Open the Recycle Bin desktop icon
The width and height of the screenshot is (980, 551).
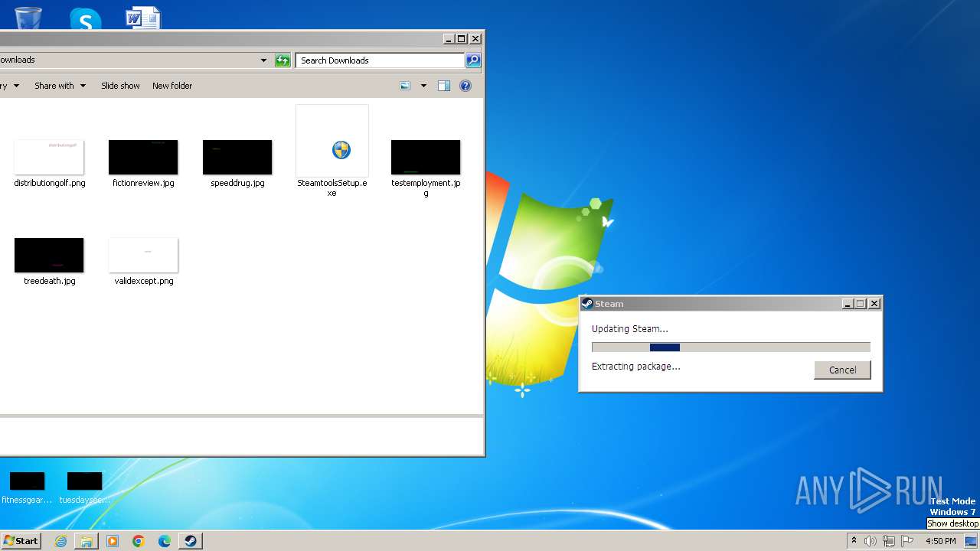[x=28, y=17]
